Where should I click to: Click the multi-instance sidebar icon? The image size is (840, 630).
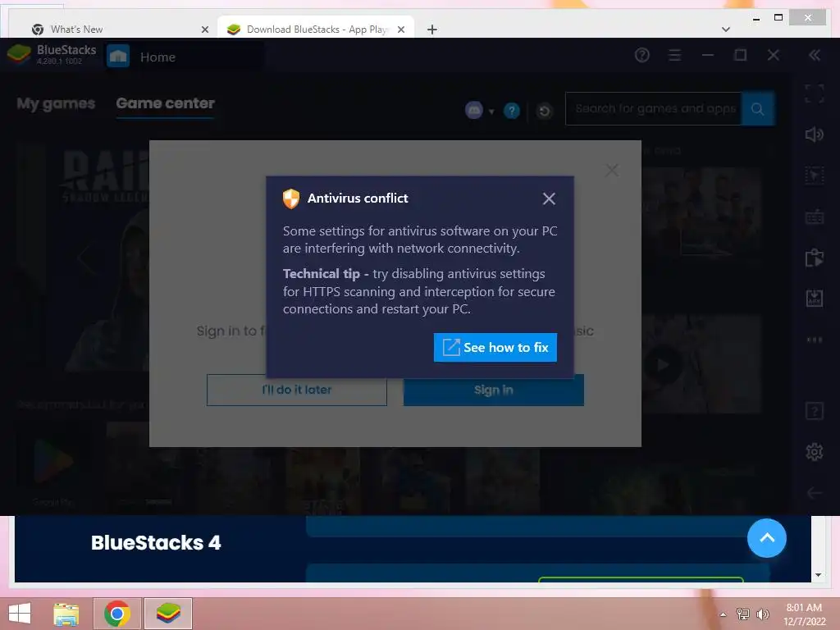coord(815,258)
